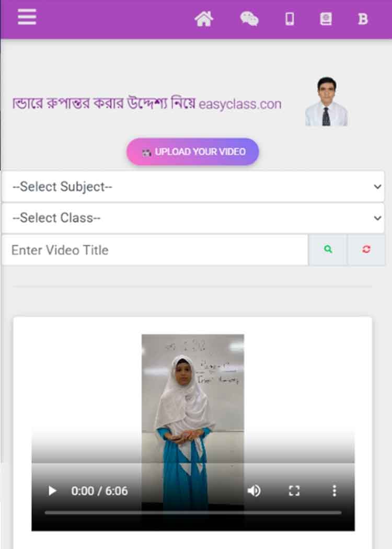Viewport: 392px width, 549px height.
Task: Open the easyclass.com scrolling text link
Action: point(240,104)
